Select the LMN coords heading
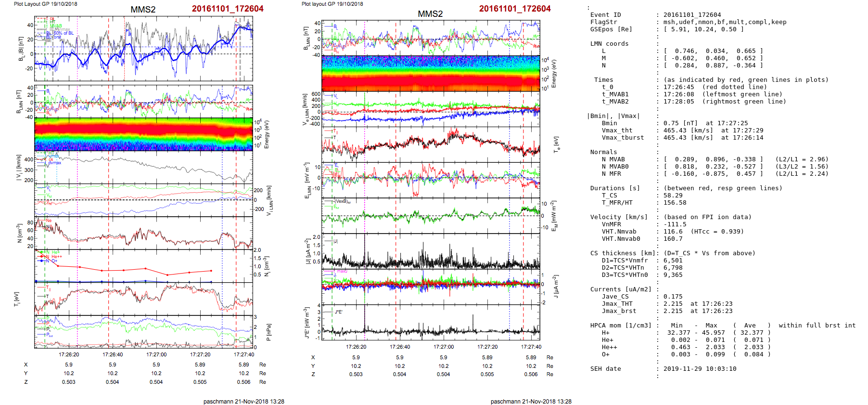The image size is (868, 405). pyautogui.click(x=609, y=44)
